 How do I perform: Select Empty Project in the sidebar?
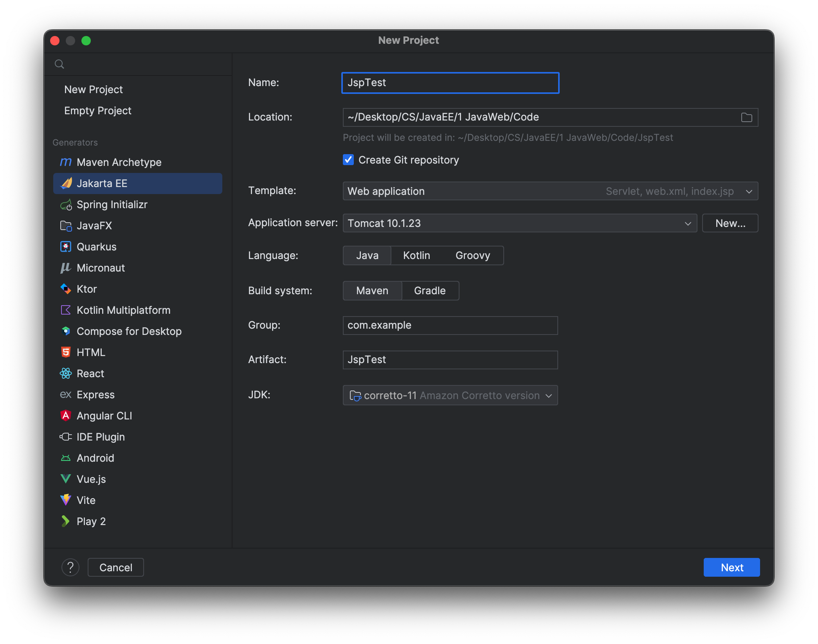tap(97, 110)
